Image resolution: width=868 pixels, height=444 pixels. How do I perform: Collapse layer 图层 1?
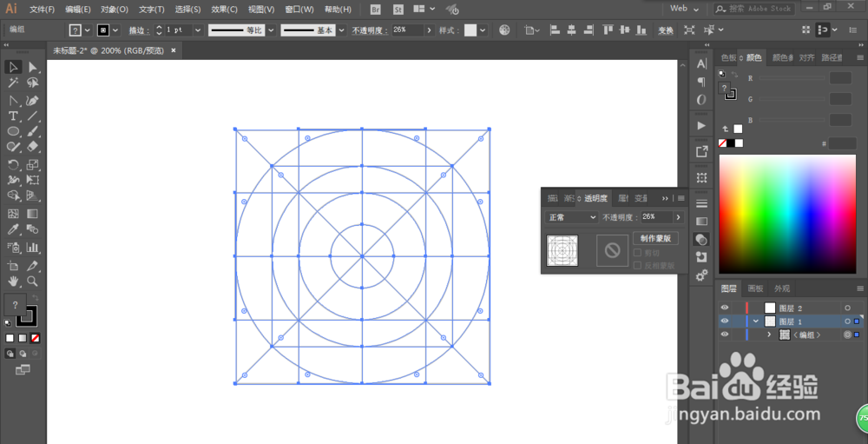[x=756, y=321]
